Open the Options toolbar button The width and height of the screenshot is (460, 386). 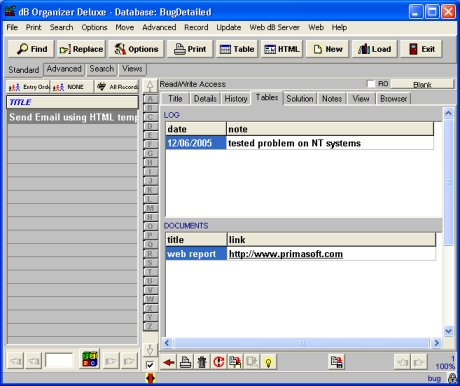point(136,49)
